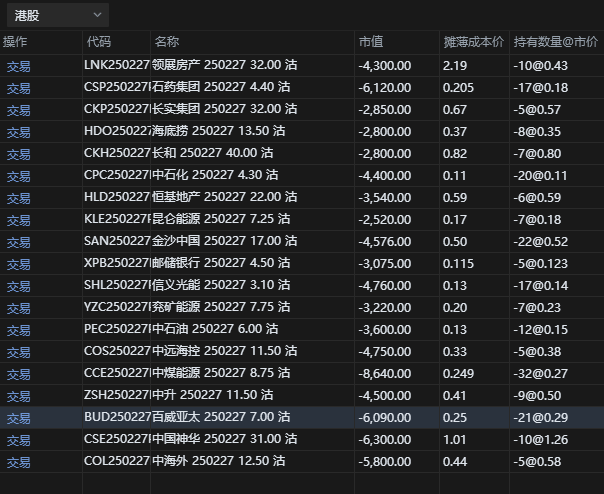Screen dimensions: 604x494
Task: Click 交易 link for 百威亚太 row
Action: click(x=18, y=418)
